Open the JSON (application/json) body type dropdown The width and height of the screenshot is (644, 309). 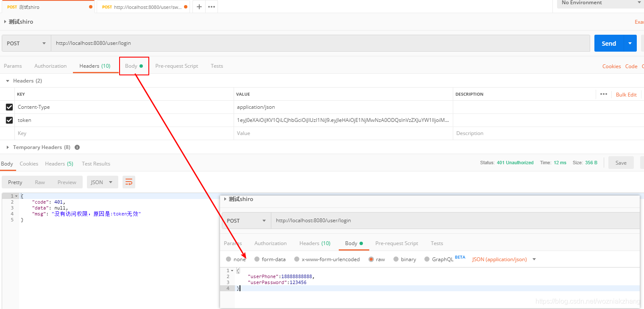(504, 259)
